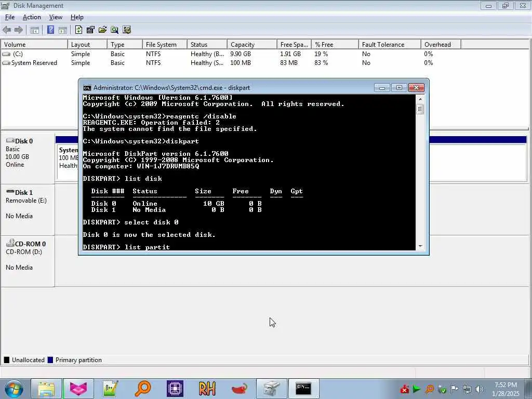This screenshot has height=399, width=532.
Task: Sort by the % Free column header
Action: (335, 45)
